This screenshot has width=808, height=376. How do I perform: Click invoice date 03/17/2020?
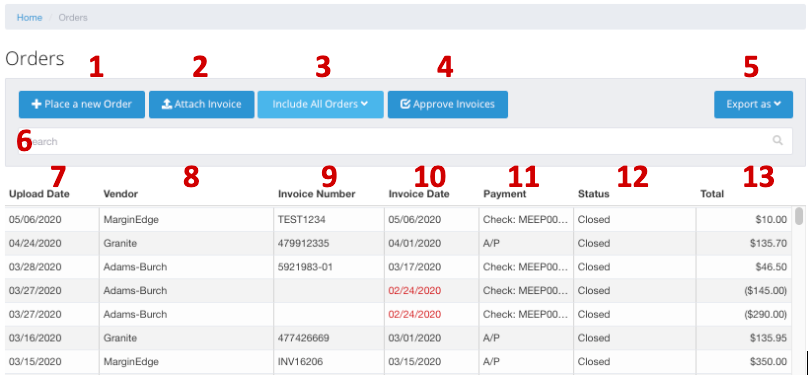click(x=415, y=267)
